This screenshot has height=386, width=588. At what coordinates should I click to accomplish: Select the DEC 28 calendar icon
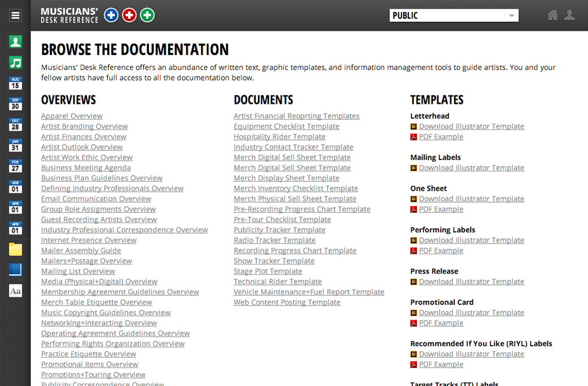tap(15, 125)
